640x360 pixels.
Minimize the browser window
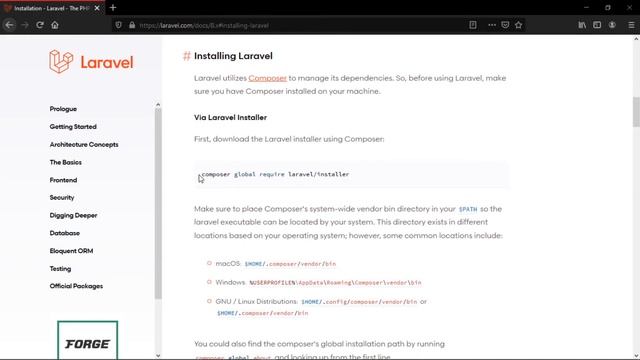(586, 7)
